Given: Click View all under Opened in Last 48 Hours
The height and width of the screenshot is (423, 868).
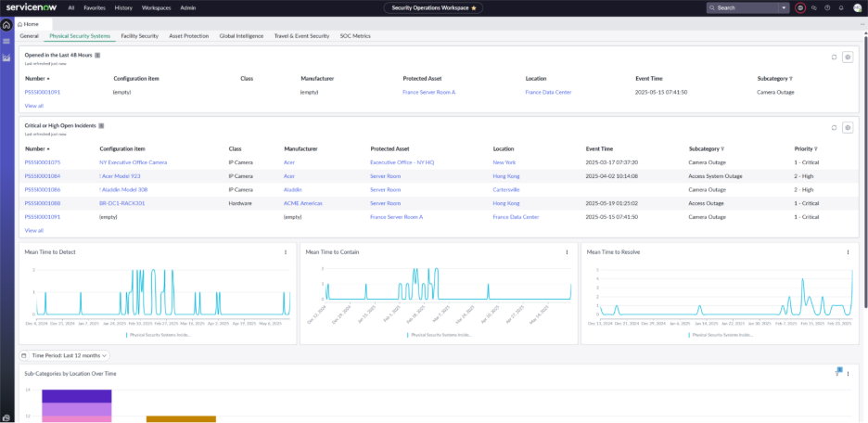Looking at the screenshot, I should 33,105.
